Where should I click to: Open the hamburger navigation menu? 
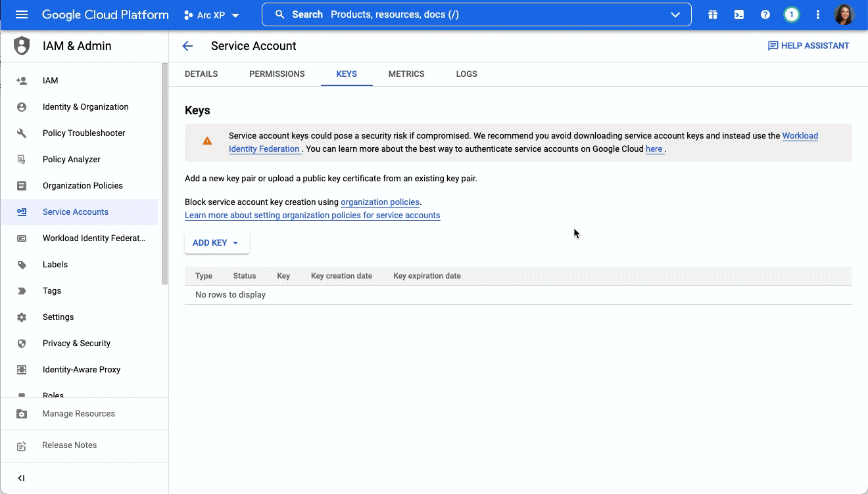point(22,14)
